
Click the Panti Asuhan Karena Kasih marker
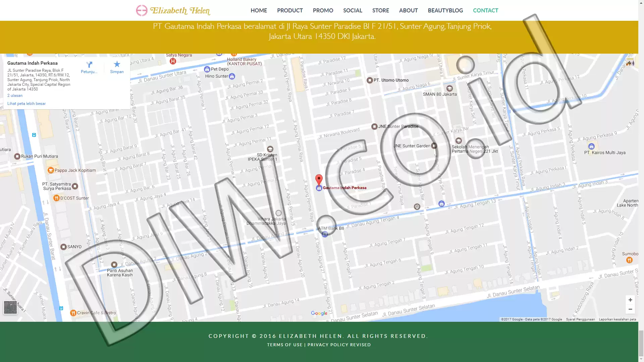point(114,264)
